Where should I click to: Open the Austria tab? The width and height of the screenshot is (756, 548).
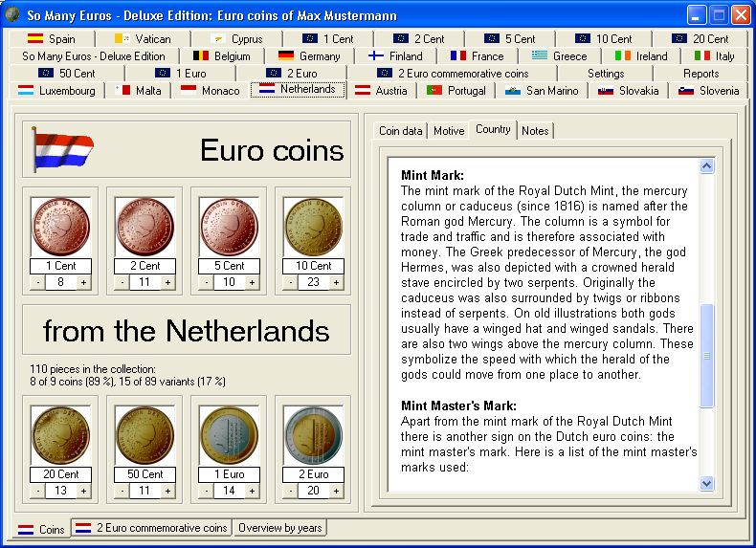381,91
